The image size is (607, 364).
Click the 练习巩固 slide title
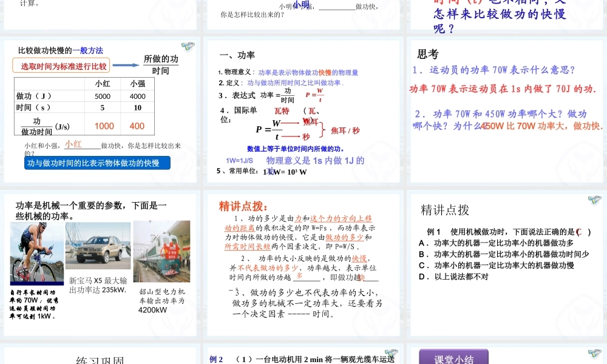point(100,360)
